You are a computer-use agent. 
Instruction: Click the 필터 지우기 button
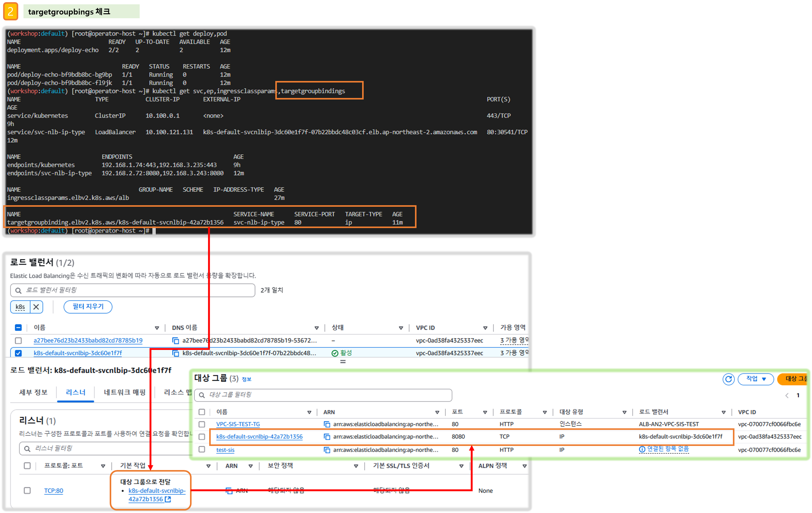pyautogui.click(x=88, y=307)
